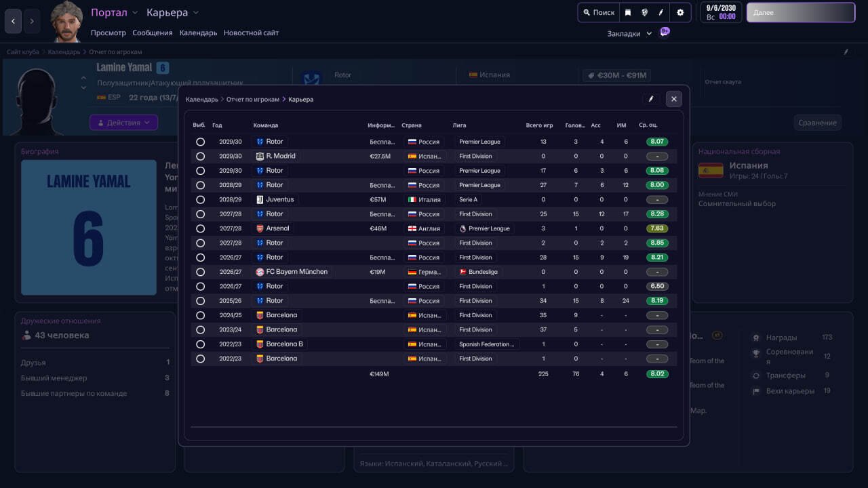Select radio button for Juventus 2028/29 row
Image resolution: width=868 pixels, height=488 pixels.
pos(200,200)
